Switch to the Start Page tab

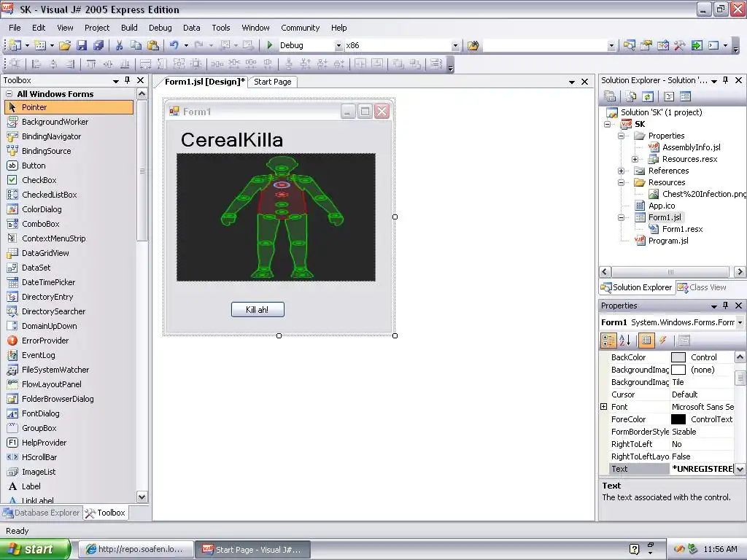(x=273, y=82)
